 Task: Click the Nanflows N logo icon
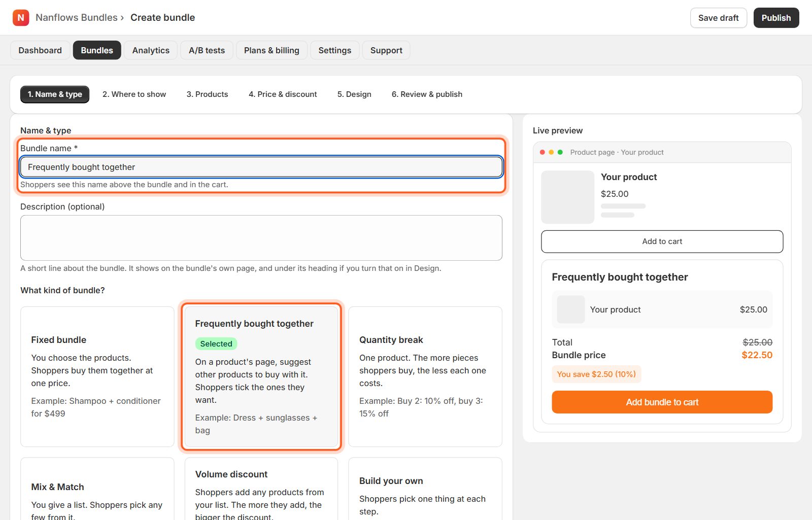[21, 18]
